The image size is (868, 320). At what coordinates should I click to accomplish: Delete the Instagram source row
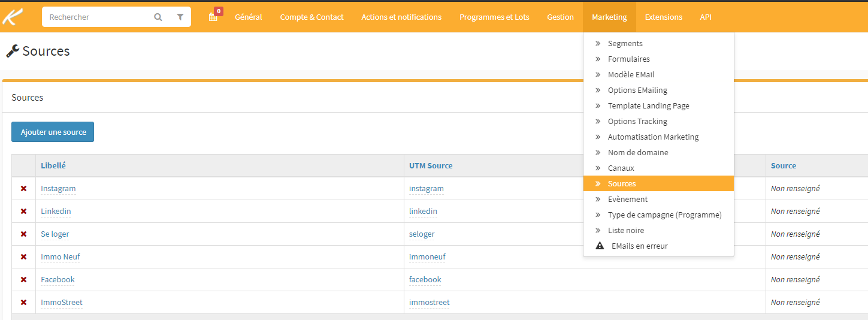coord(24,189)
